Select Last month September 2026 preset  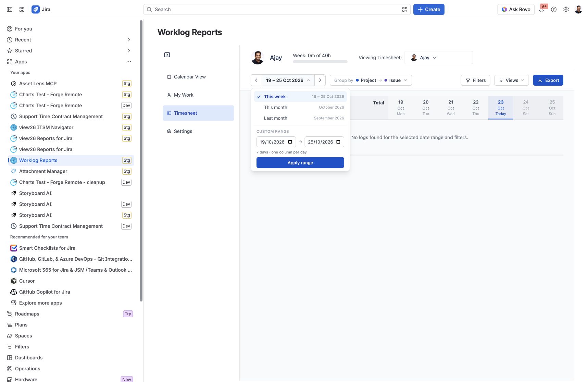point(300,118)
